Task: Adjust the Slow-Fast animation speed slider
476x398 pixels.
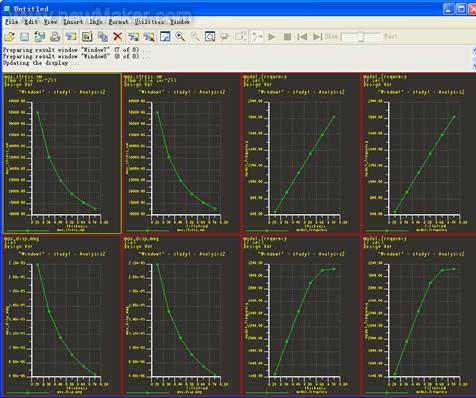Action: [361, 36]
